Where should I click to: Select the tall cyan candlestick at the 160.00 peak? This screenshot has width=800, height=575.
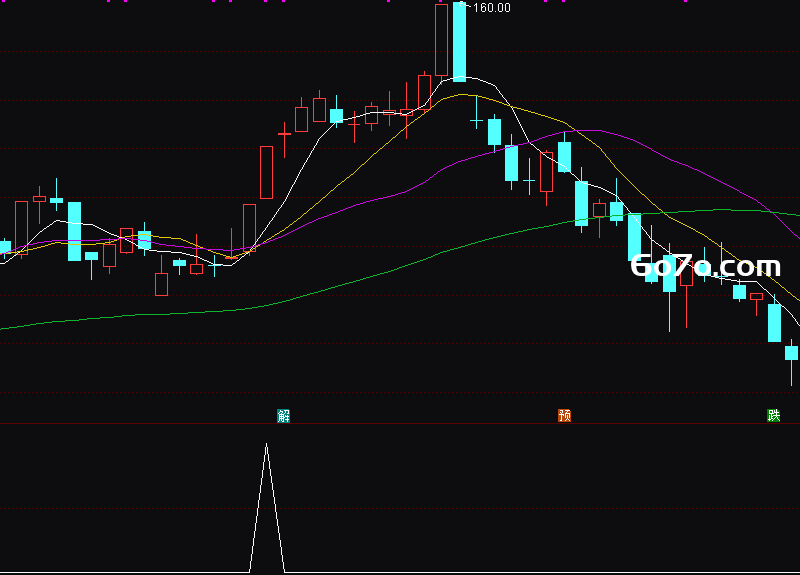(459, 41)
